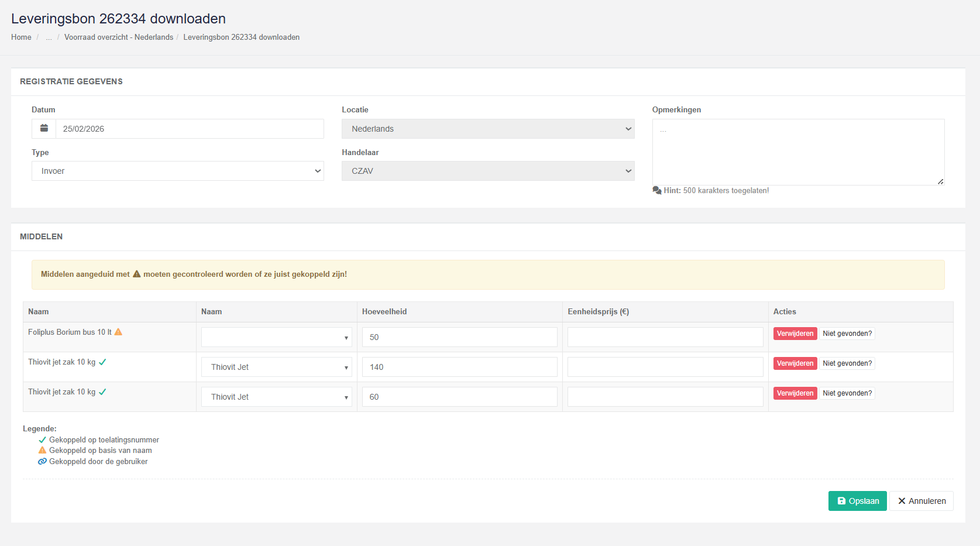Open Voorraad overzicht - Nederlands breadcrumb link
This screenshot has height=546, width=980.
(119, 37)
